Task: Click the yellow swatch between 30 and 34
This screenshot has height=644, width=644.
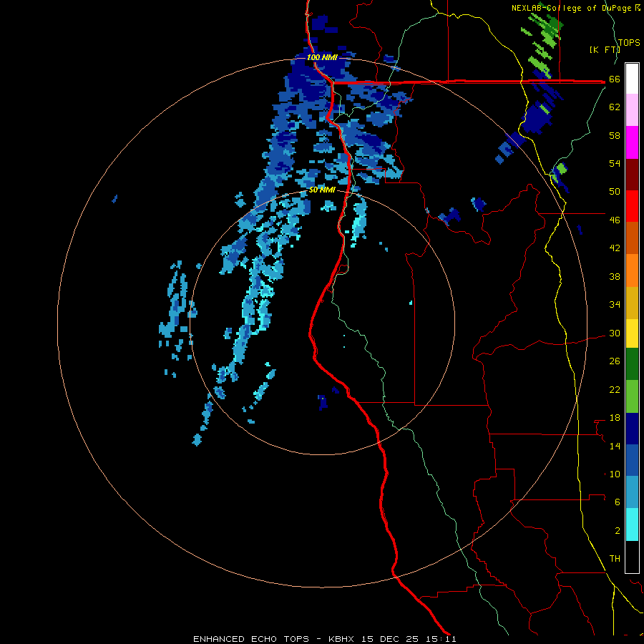Action: [632, 333]
